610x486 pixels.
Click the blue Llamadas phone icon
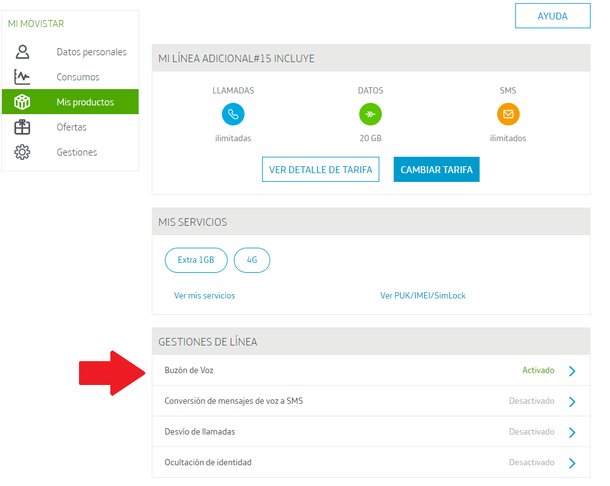tap(232, 114)
